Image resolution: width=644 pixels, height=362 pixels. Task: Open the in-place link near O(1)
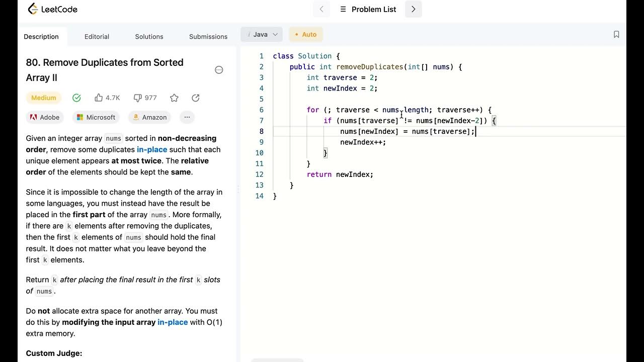click(173, 322)
